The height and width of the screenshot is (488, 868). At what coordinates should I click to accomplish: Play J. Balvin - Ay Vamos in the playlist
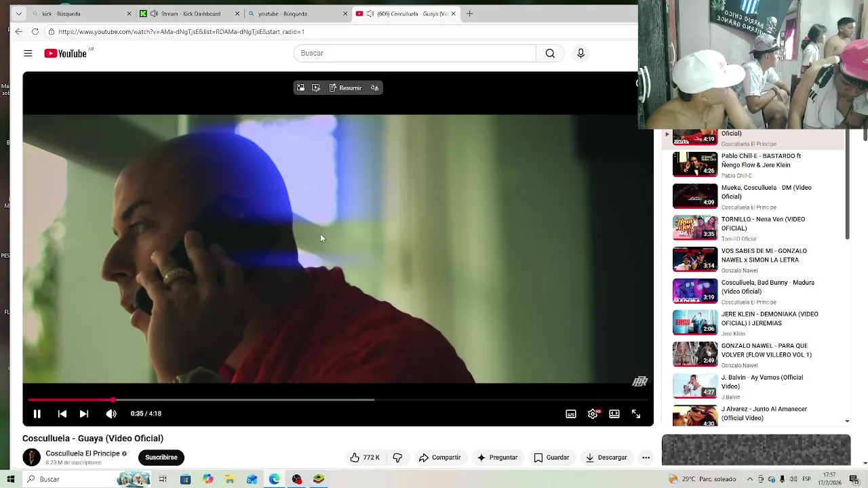pyautogui.click(x=753, y=386)
